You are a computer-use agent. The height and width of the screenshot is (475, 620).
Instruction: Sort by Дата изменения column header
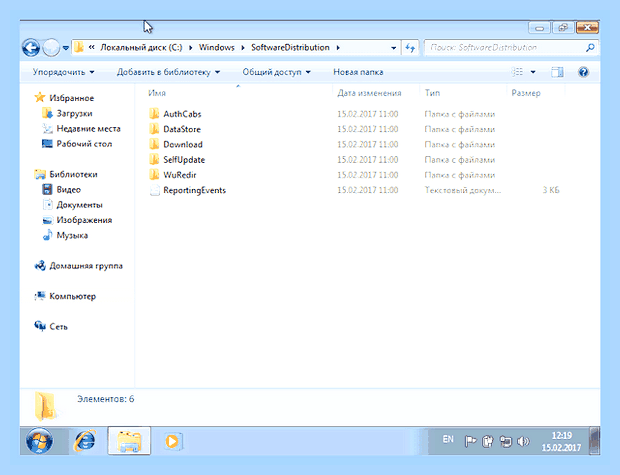[369, 93]
